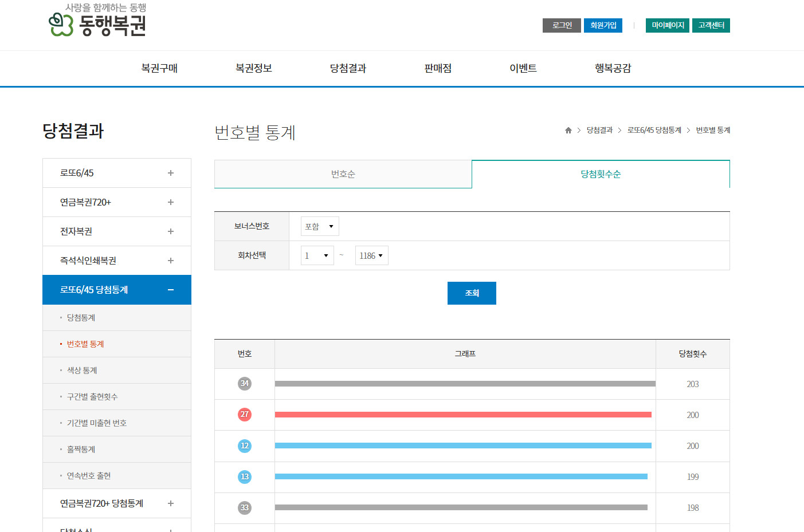Click 번호별 통계 page heading
This screenshot has height=532, width=804.
point(255,132)
